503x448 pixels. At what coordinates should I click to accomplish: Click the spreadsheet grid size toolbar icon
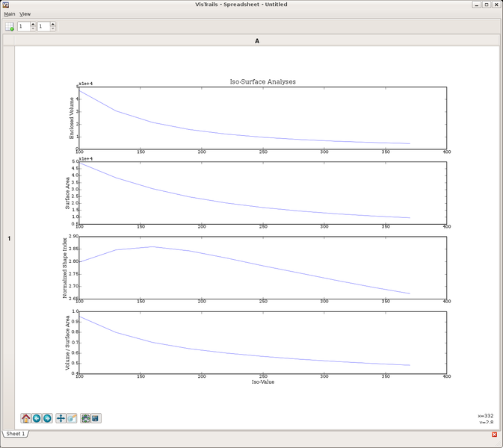[10, 27]
